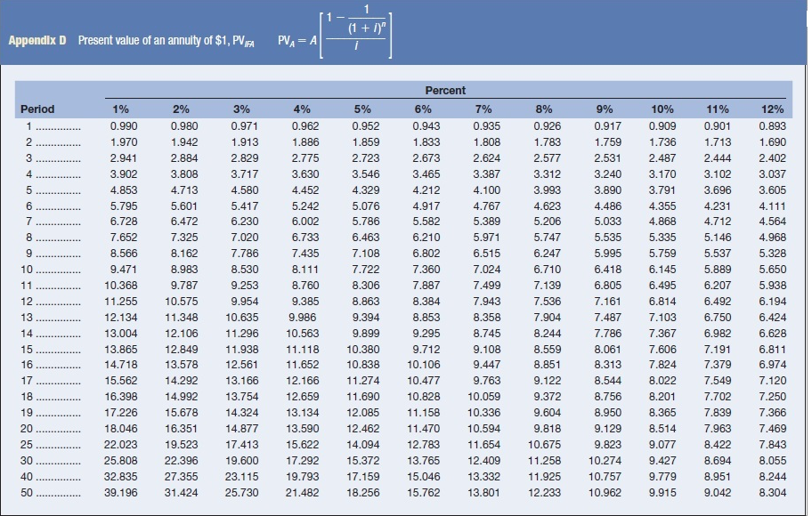Click the Percent heading above columns
The image size is (812, 516).
pos(445,91)
